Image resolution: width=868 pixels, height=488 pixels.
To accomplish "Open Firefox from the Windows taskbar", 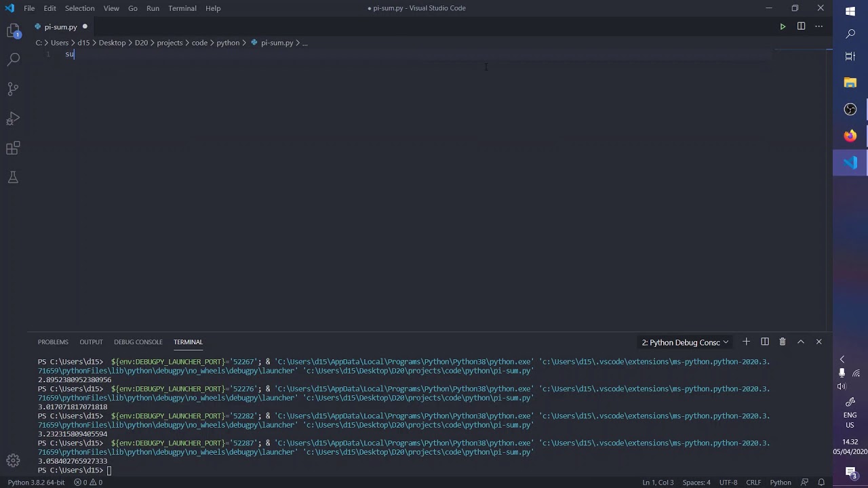I will point(850,136).
